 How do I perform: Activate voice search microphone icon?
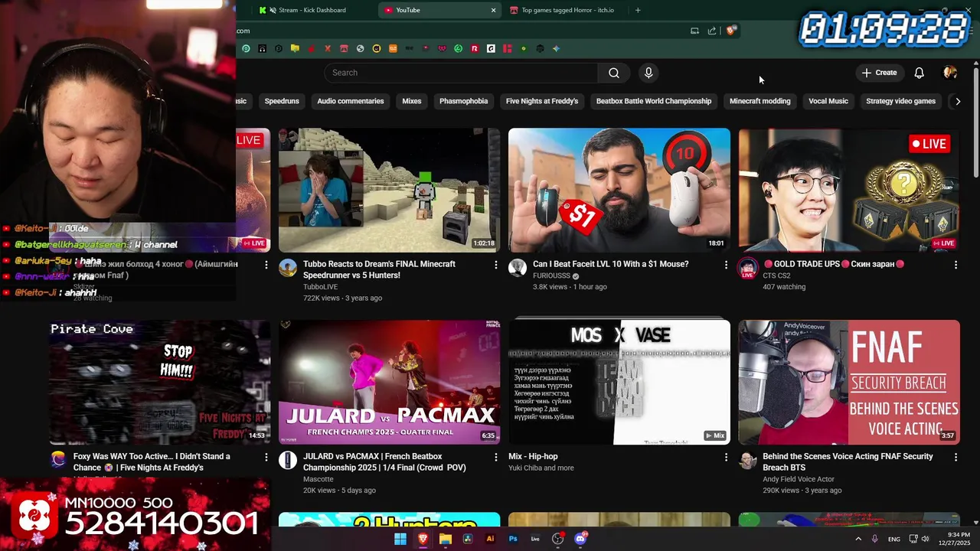pos(648,73)
